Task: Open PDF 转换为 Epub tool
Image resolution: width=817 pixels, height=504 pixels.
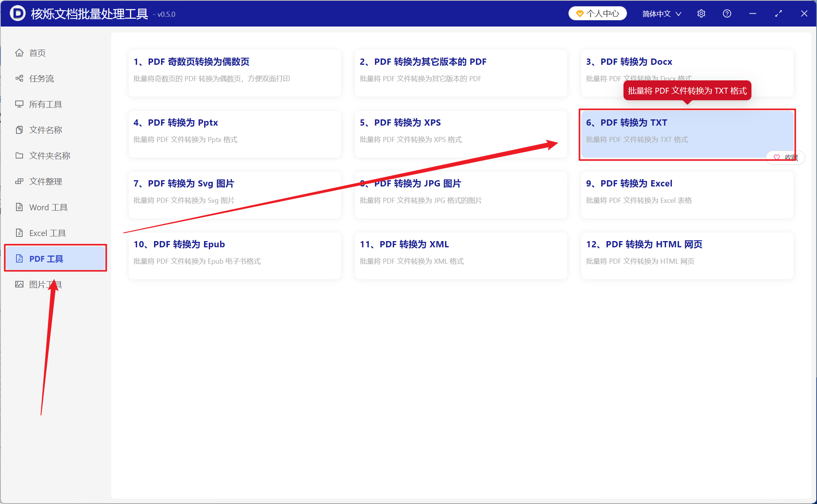Action: 234,256
